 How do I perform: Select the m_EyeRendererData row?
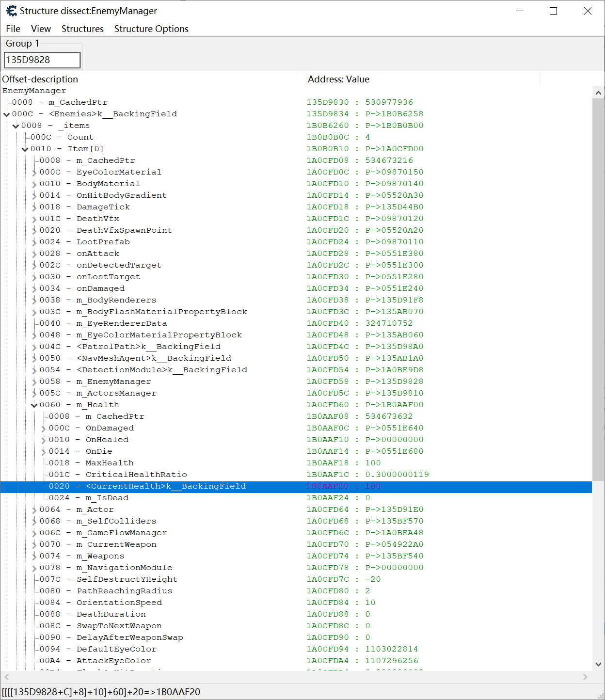coord(296,323)
